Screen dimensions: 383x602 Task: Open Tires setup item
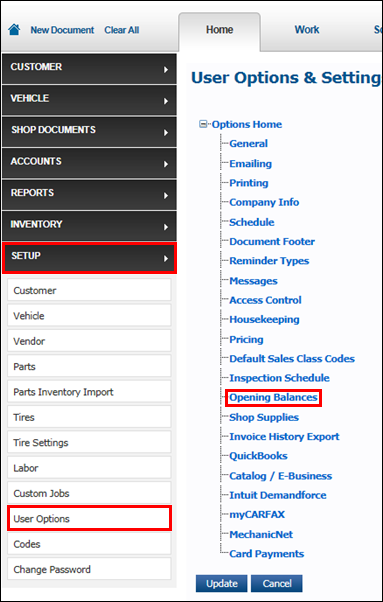point(89,417)
